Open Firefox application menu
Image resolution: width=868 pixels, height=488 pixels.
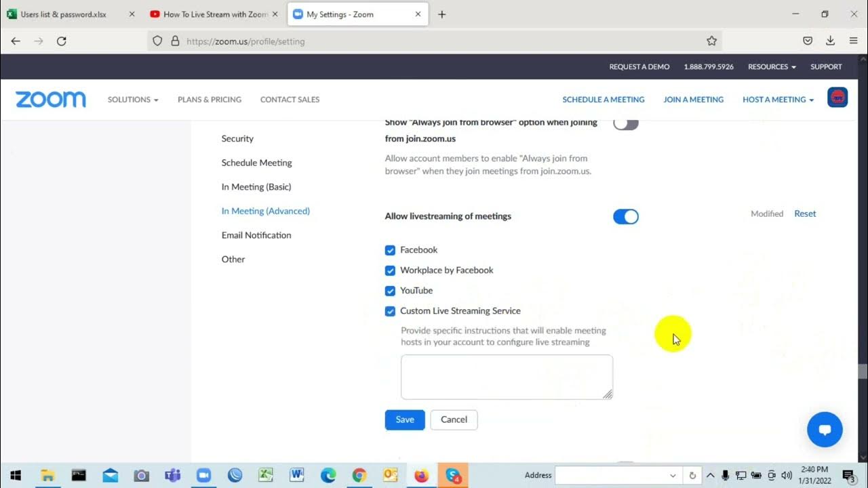(853, 41)
